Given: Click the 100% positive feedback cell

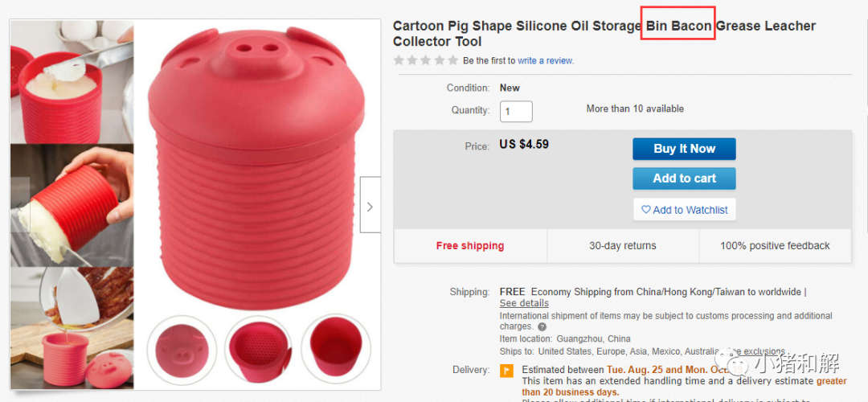Looking at the screenshot, I should pyautogui.click(x=775, y=246).
